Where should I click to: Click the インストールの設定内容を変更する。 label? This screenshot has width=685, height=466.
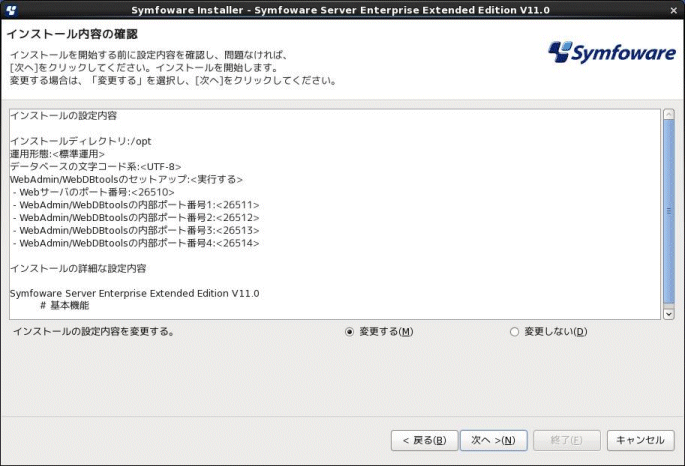point(94,331)
